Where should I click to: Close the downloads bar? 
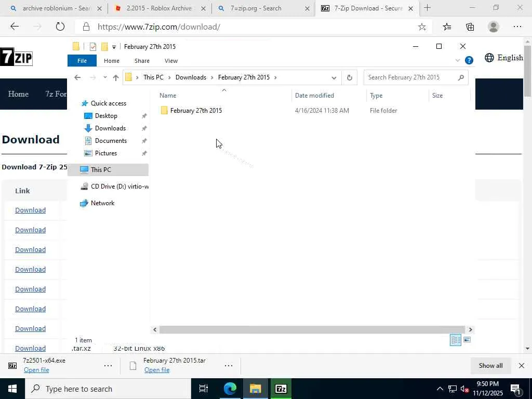(522, 366)
